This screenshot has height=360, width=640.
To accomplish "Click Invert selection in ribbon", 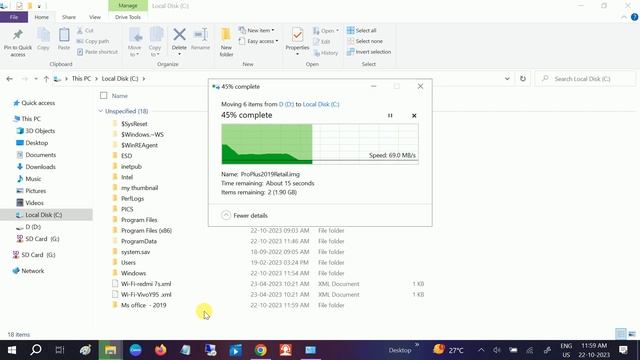I will [369, 52].
